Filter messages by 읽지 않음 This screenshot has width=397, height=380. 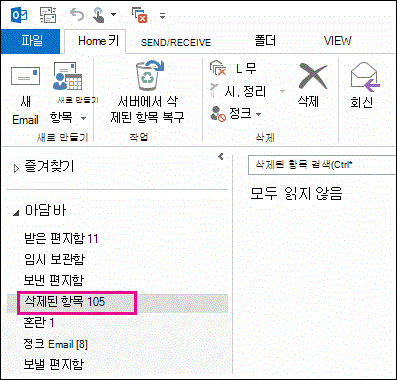point(313,193)
